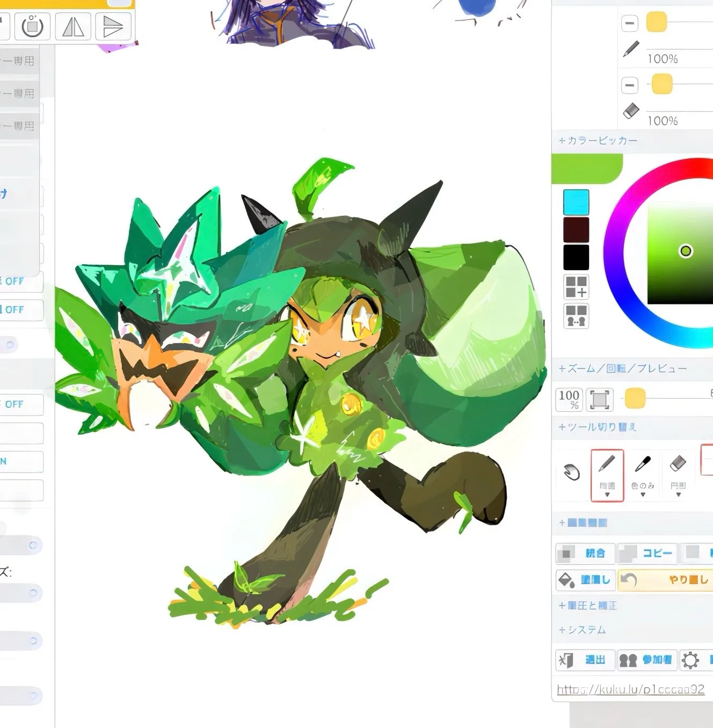This screenshot has height=728, width=713.
Task: Click the input field showing N
Action: (20, 461)
